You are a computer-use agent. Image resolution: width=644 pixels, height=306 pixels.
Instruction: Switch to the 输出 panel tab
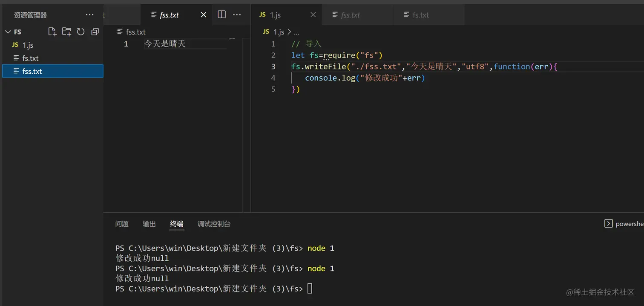[149, 224]
